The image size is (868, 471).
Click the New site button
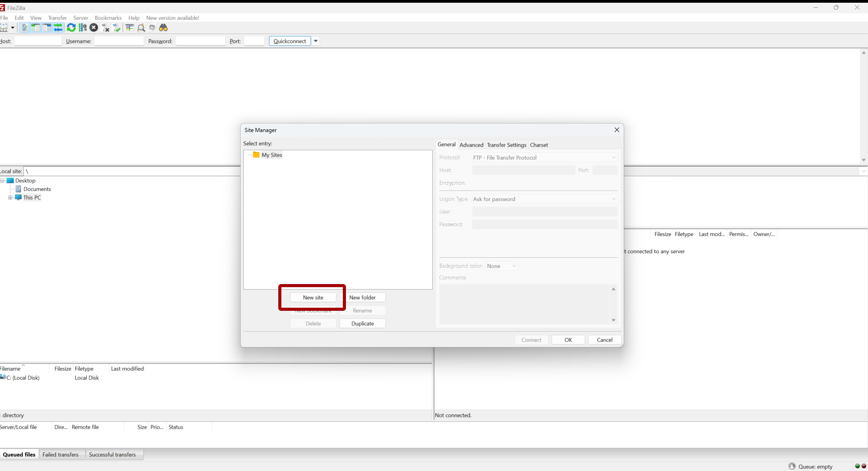click(313, 298)
